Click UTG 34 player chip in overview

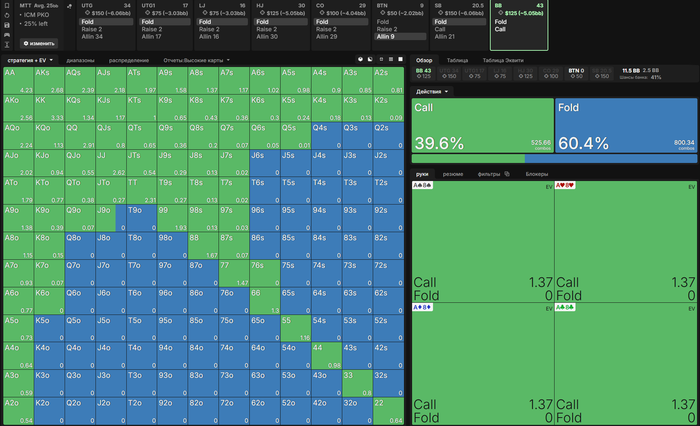click(449, 73)
